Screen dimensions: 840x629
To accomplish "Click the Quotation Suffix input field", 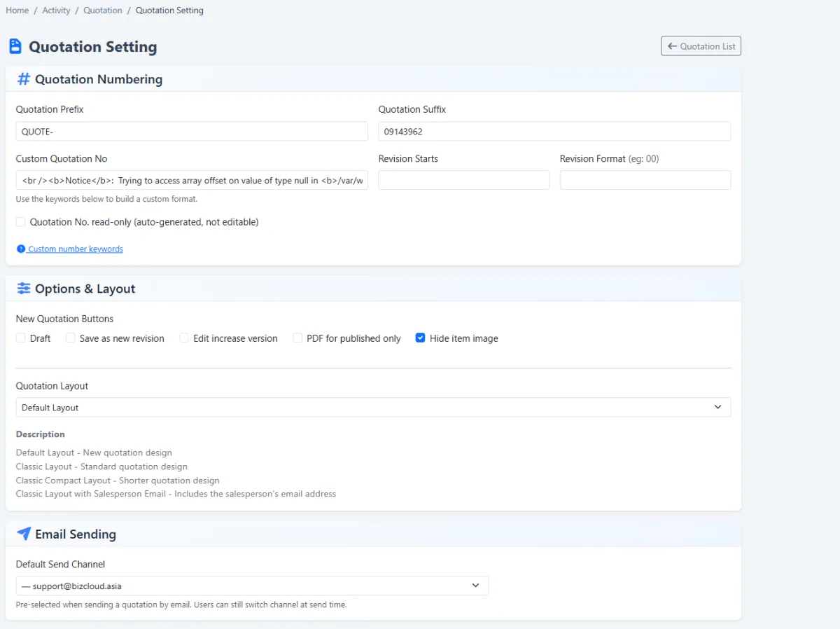I will coord(554,132).
